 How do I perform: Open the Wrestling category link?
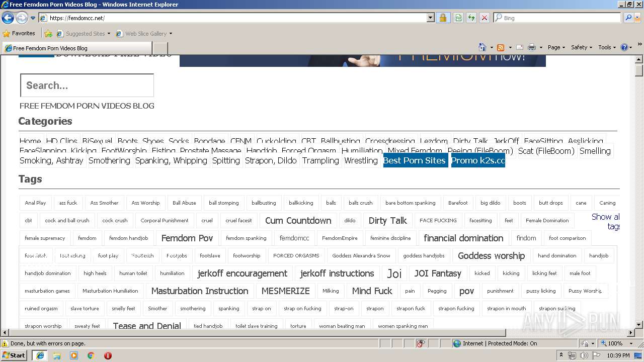pos(361,160)
